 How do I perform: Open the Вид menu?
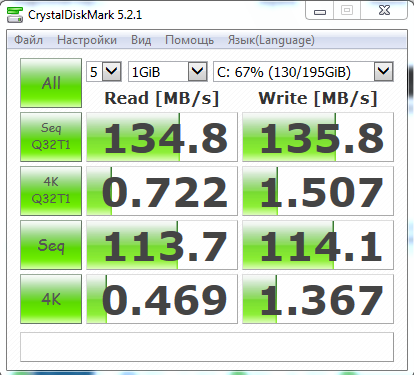click(141, 40)
